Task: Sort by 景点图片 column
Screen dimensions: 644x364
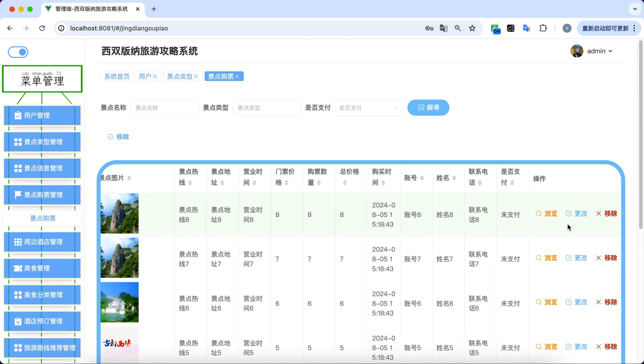Action: point(129,178)
